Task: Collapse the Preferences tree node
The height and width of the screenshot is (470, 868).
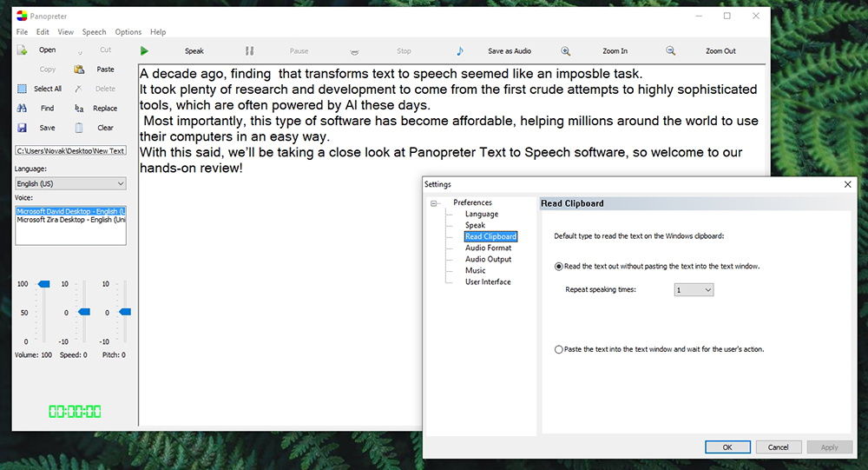Action: point(435,203)
